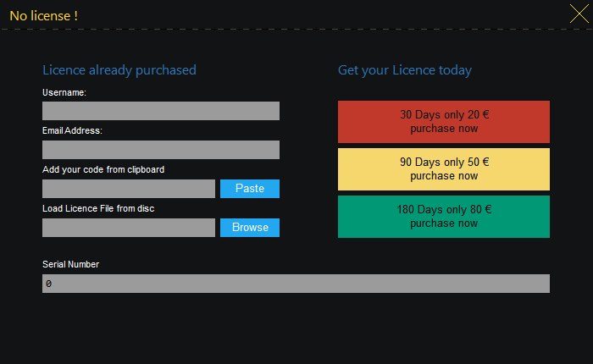Click the 'Get your Licence today' heading
The height and width of the screenshot is (364, 593).
point(405,70)
